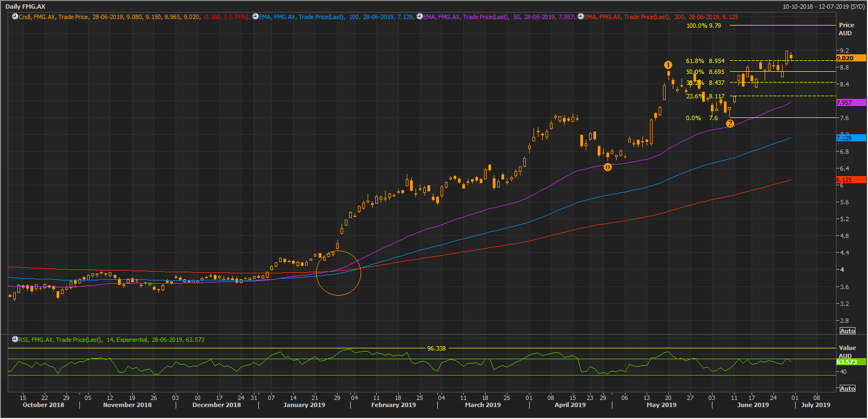Screen dimensions: 868x419
Task: Click the Value AUD header of RSI pane
Action: (x=847, y=352)
